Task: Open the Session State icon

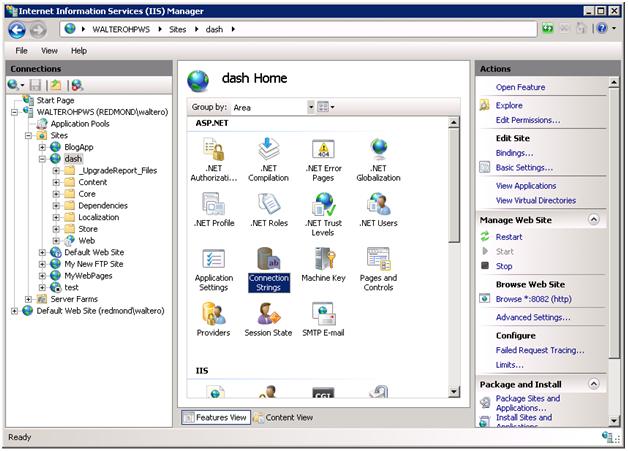Action: point(268,320)
